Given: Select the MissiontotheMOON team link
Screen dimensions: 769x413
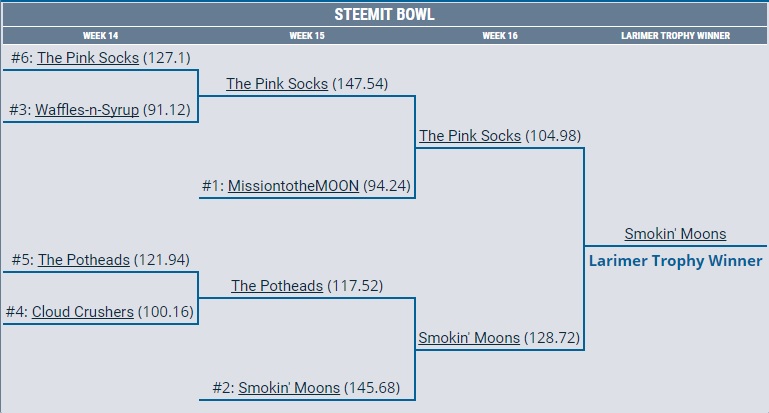Looking at the screenshot, I should (x=293, y=186).
